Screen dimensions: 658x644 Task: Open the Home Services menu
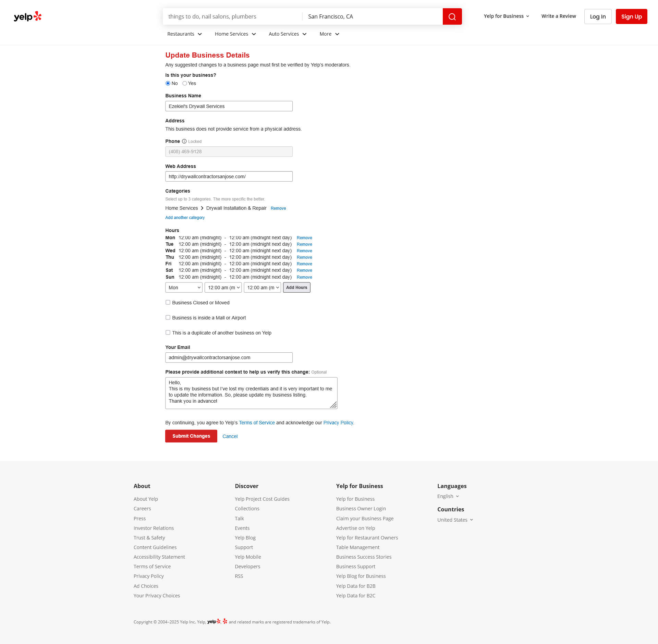235,34
